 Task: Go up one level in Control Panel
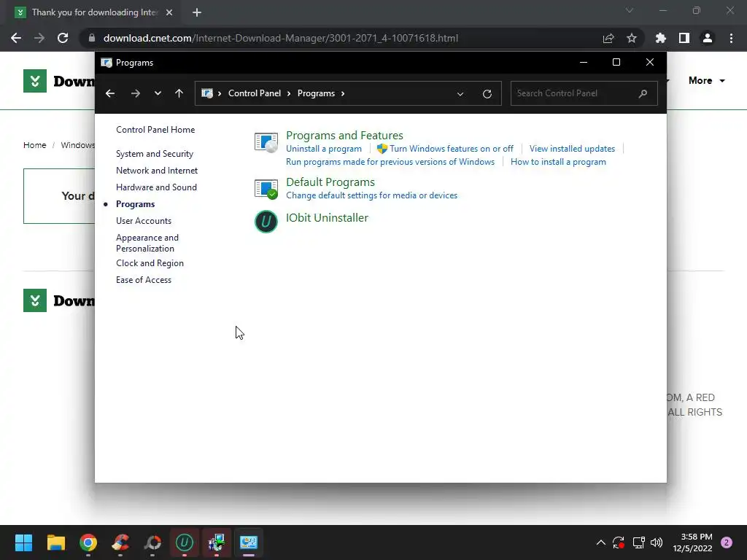179,93
